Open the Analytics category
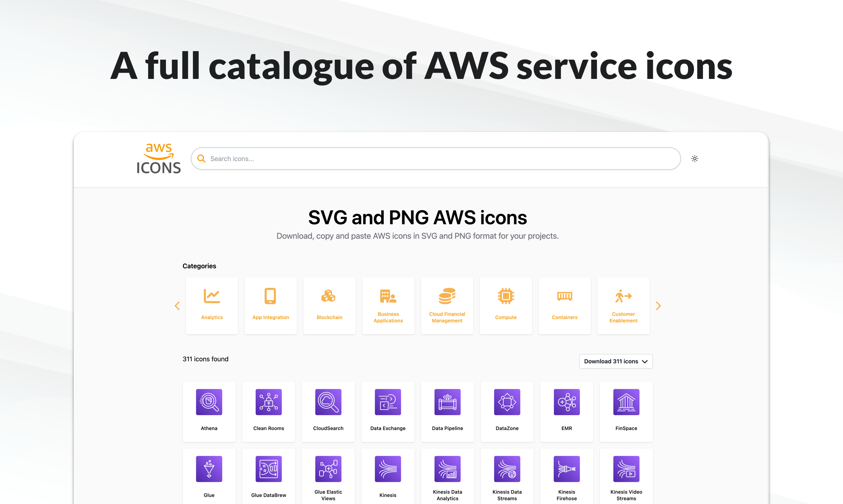The height and width of the screenshot is (504, 843). (x=212, y=306)
